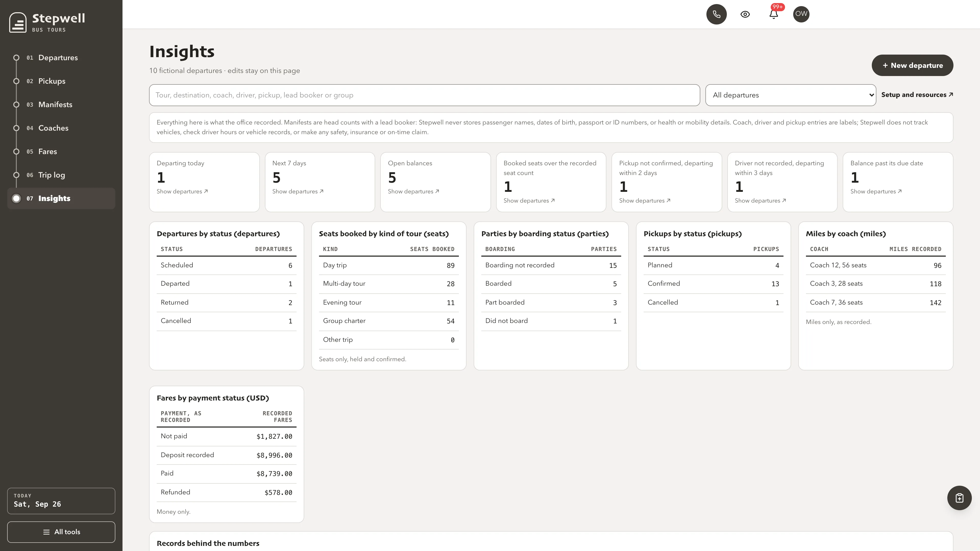The width and height of the screenshot is (980, 551).
Task: Open the All tools button
Action: (x=61, y=532)
